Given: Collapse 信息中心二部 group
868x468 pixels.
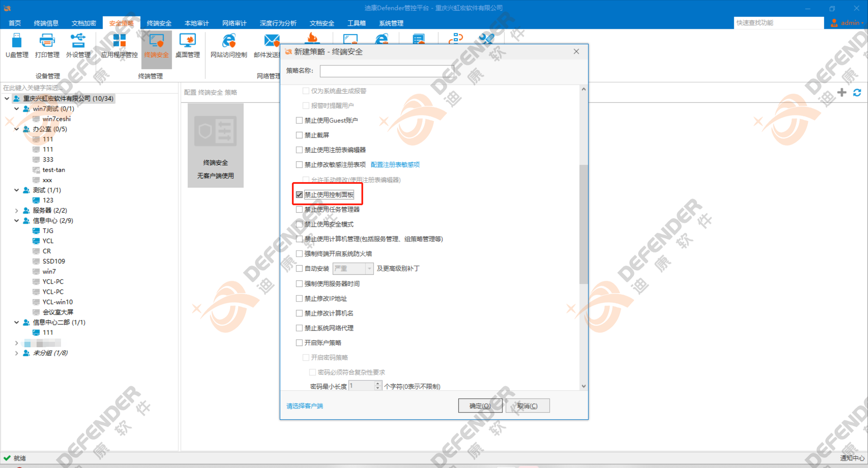Looking at the screenshot, I should pos(16,322).
